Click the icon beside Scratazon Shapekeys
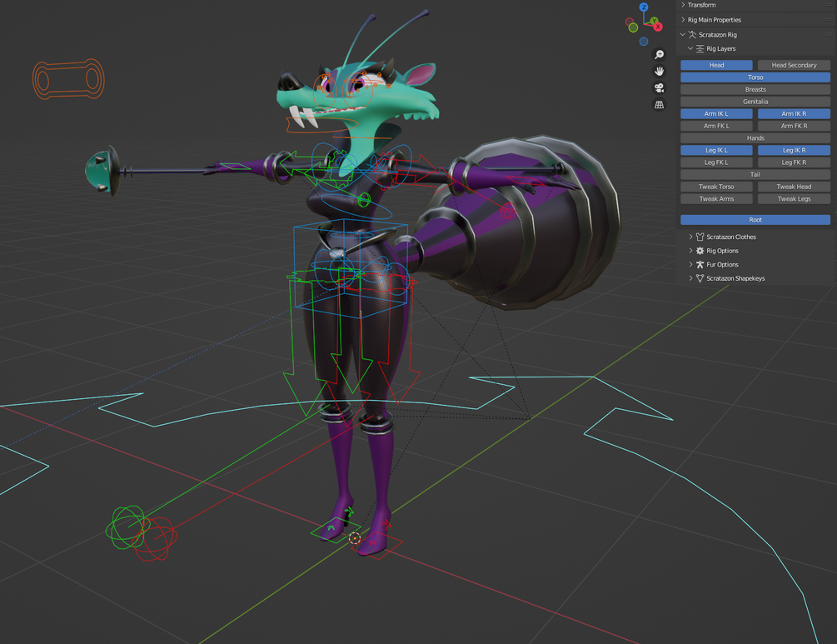 point(700,278)
